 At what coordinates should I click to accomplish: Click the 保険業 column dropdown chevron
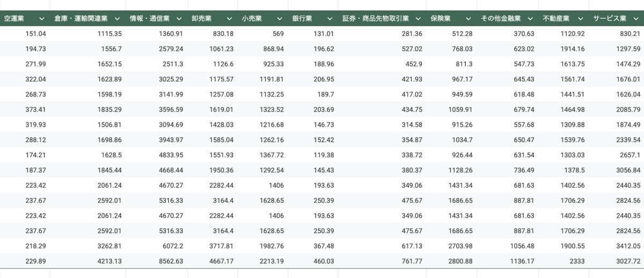[x=469, y=18]
